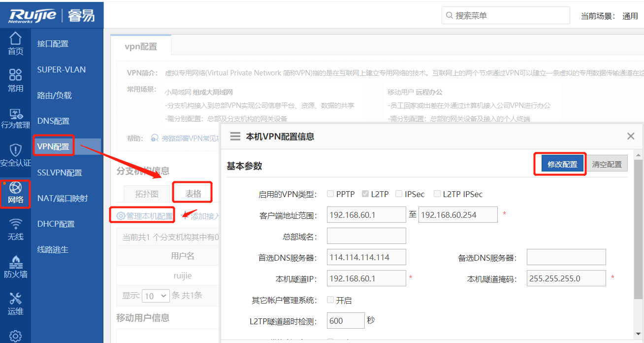Click the hamburger icon beside 本机VPN配置信息
Screen dimensions: 644x343
point(235,137)
